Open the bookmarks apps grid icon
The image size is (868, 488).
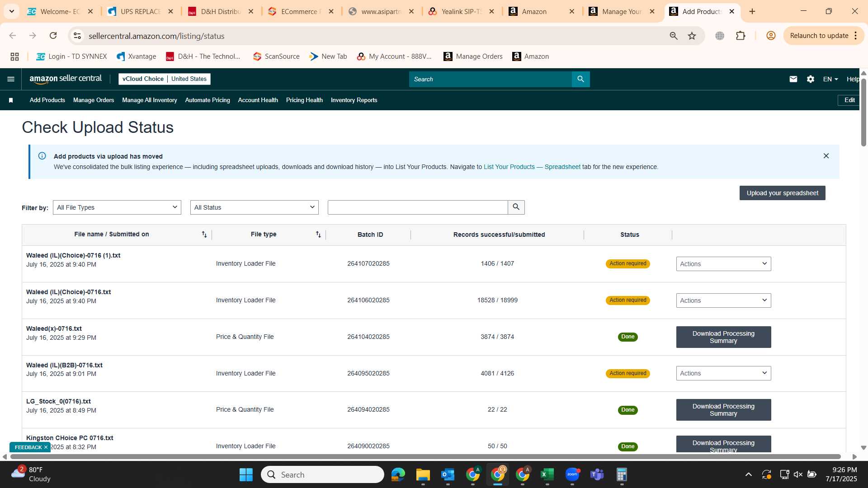coord(14,56)
